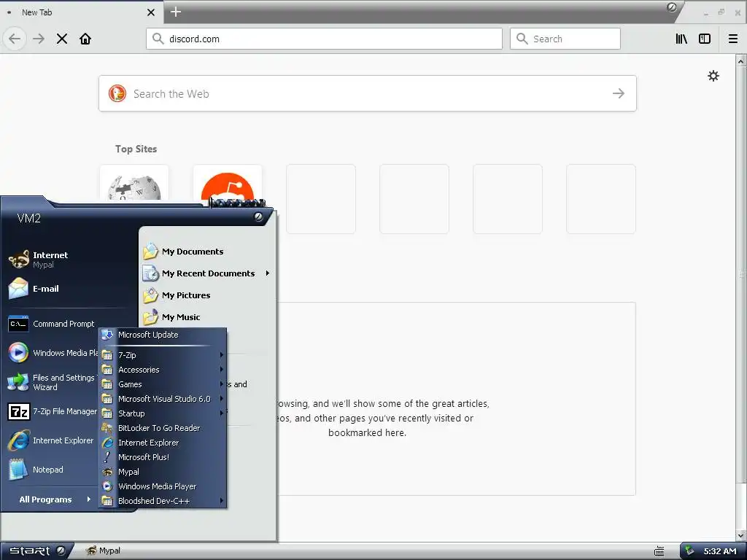
Task: Expand My Recent Documents submenu
Action: tap(207, 273)
